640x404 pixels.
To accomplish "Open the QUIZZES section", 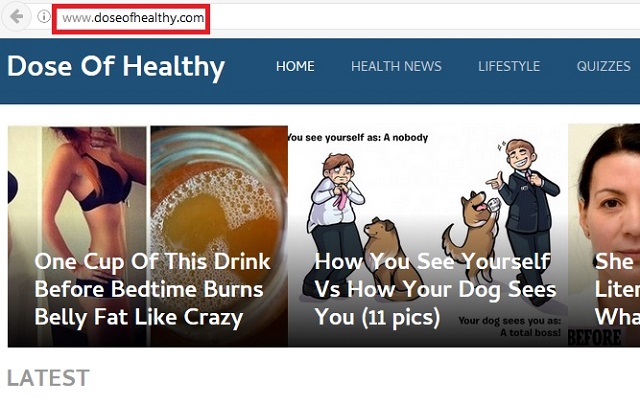I will tap(603, 66).
